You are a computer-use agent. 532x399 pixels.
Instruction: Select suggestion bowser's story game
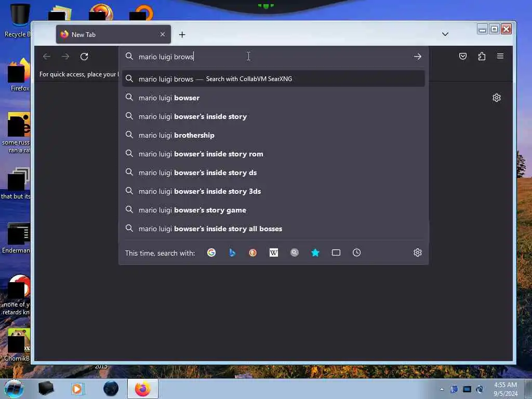tap(273, 210)
